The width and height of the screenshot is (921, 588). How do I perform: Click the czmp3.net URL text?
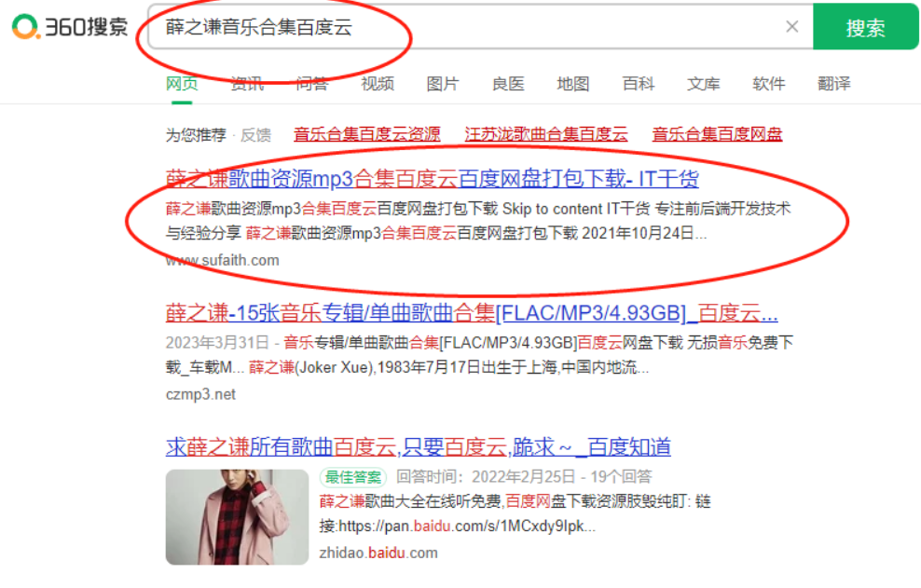(200, 394)
